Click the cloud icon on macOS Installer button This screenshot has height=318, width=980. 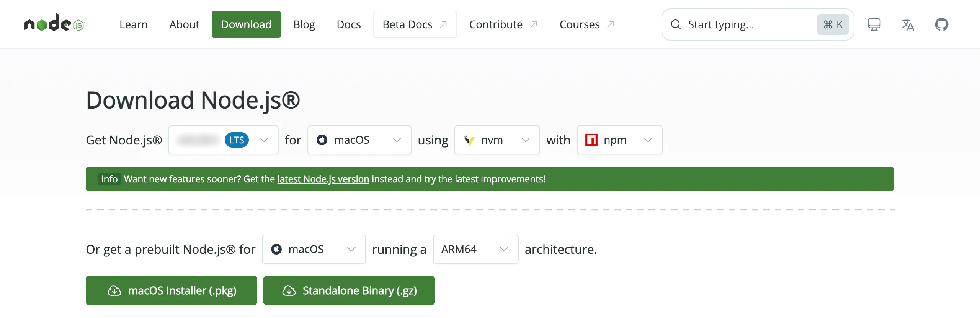114,290
